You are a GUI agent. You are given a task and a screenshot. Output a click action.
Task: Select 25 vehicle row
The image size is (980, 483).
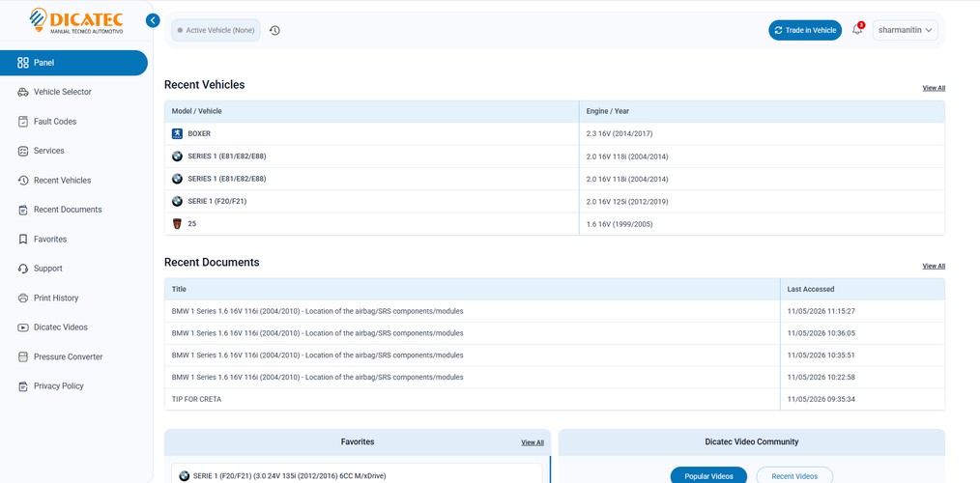[555, 224]
